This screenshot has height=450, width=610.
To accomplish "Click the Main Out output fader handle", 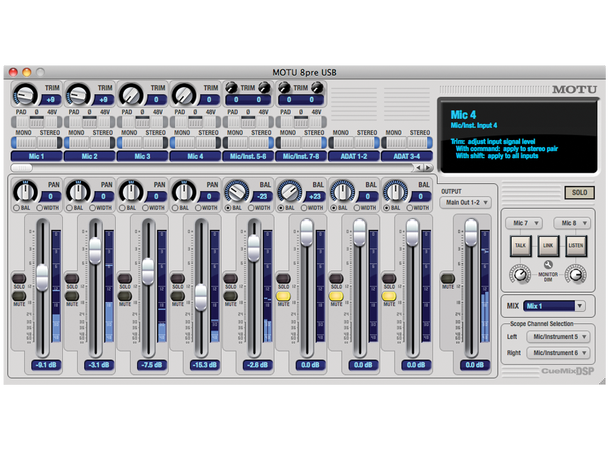I will [471, 232].
